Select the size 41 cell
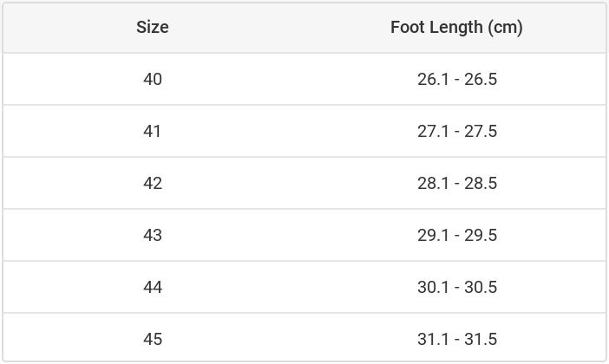The image size is (609, 364). 153,131
